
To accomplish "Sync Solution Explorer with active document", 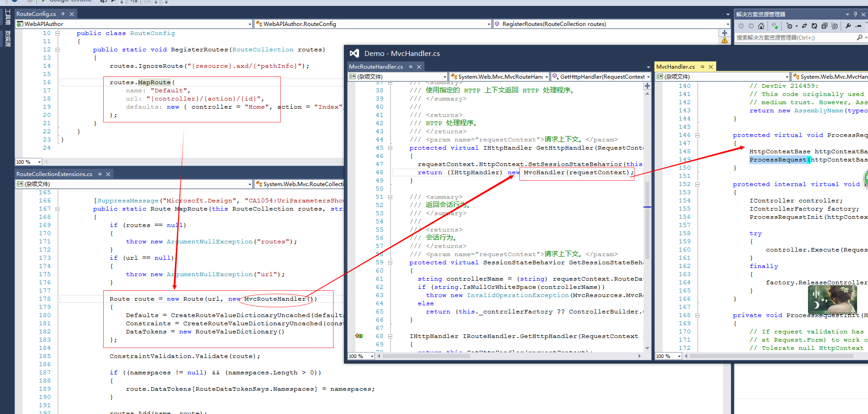I will (x=804, y=26).
